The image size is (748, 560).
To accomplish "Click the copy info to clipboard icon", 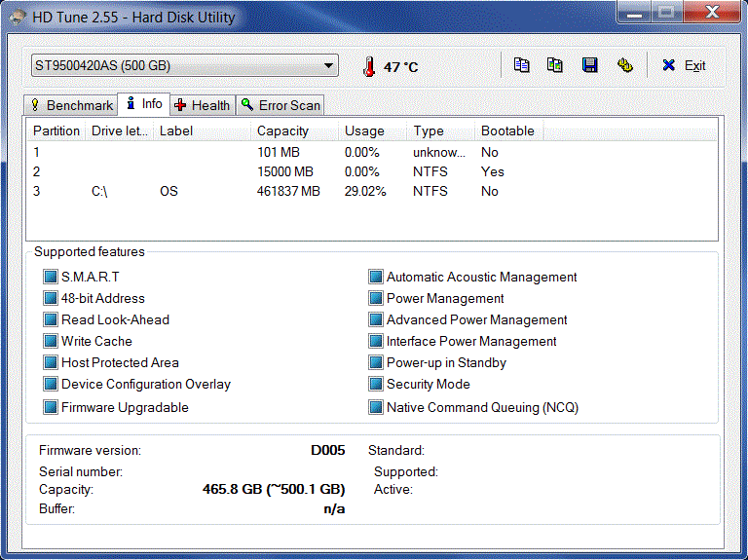I will (x=521, y=65).
